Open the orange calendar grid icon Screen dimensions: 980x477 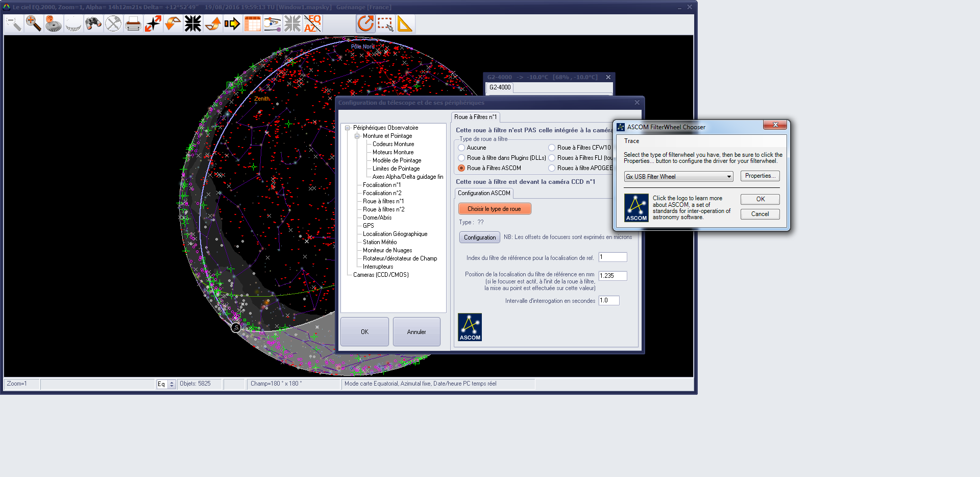pyautogui.click(x=253, y=23)
